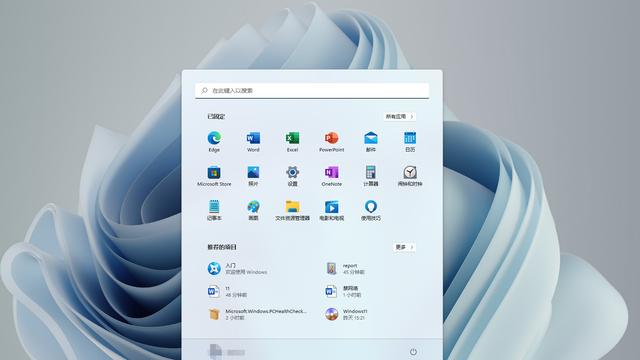Open the Edge browser pinned app

(x=214, y=142)
